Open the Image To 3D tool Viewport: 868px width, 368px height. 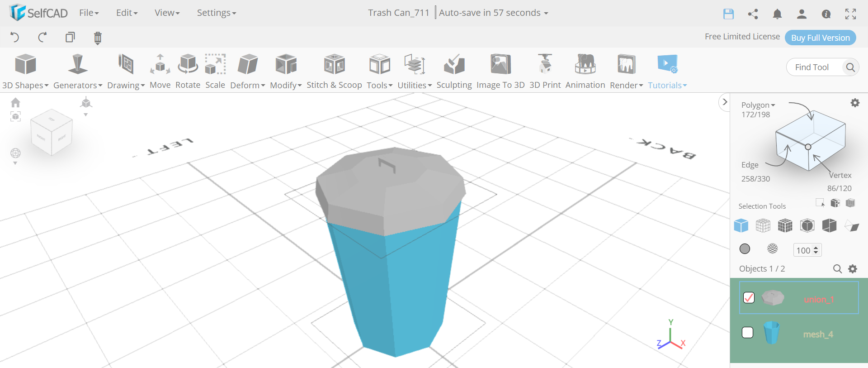pyautogui.click(x=500, y=72)
